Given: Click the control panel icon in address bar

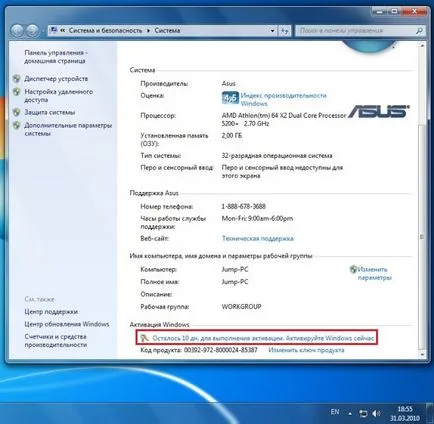Looking at the screenshot, I should click(x=53, y=30).
